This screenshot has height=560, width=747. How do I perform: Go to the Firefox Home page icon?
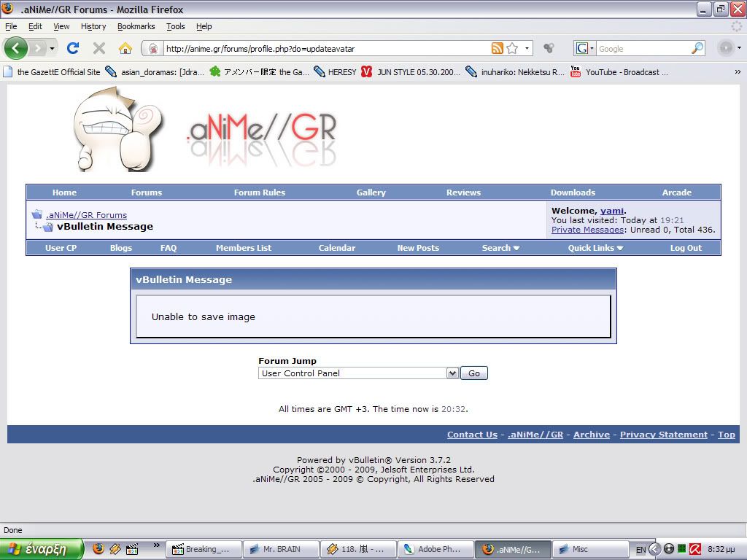point(125,48)
